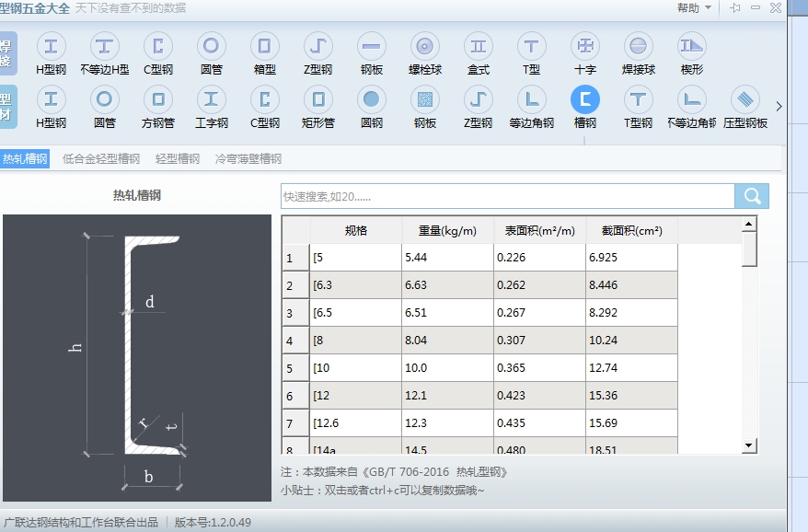Select the [12.6 specification cell

pyautogui.click(x=355, y=423)
